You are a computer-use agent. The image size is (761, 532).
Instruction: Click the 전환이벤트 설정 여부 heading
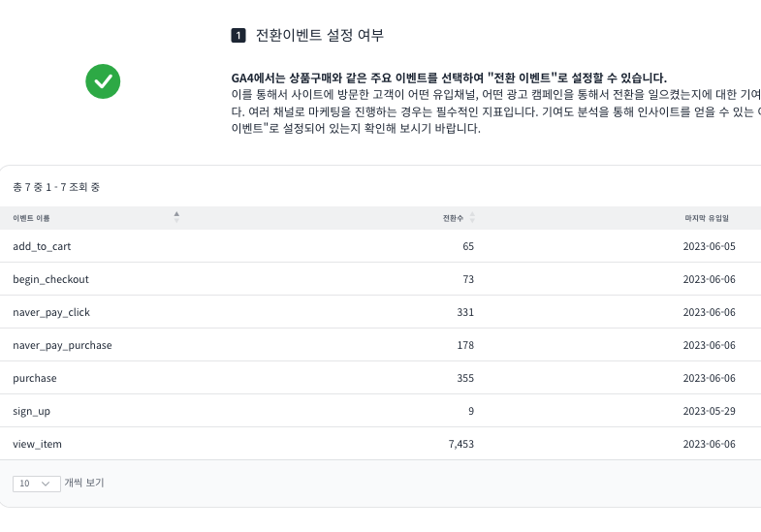coord(320,36)
